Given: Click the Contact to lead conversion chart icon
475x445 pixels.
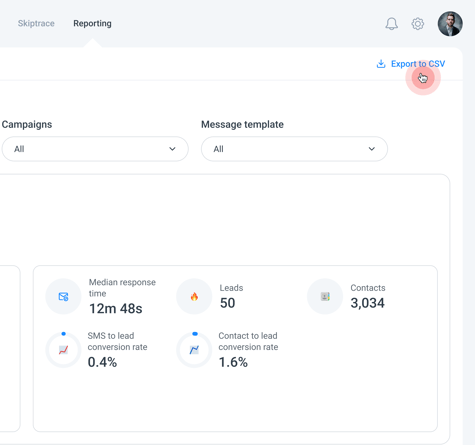Looking at the screenshot, I should point(194,350).
